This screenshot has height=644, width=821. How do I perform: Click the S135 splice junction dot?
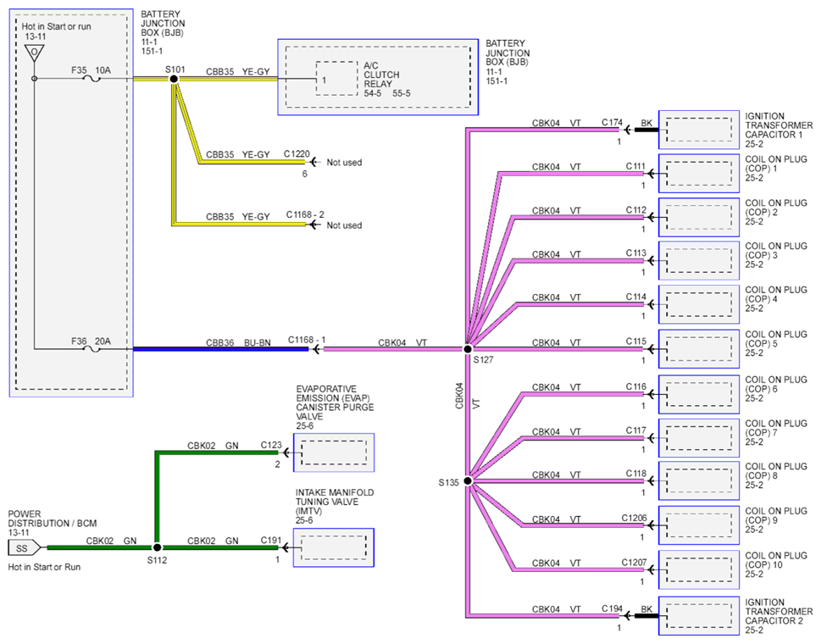(468, 480)
